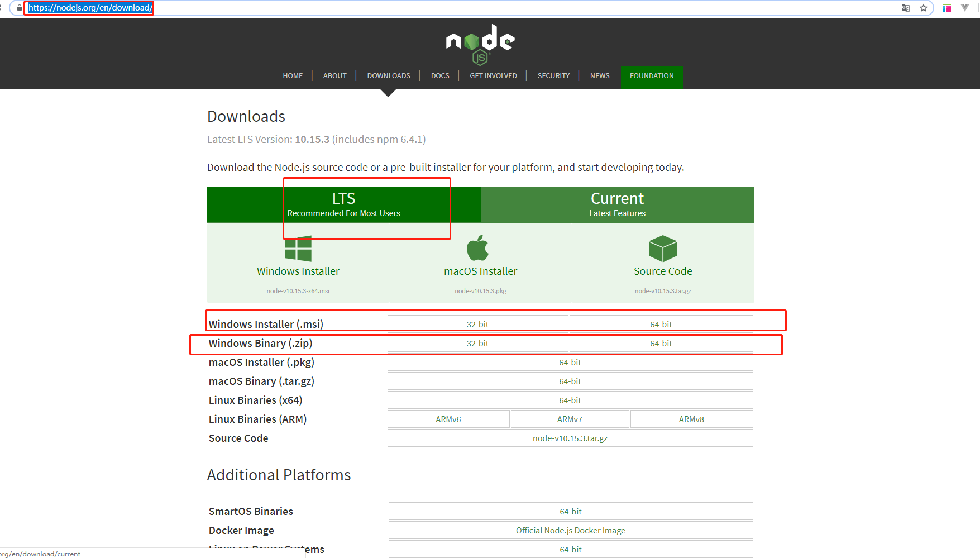Click Windows Installer (.msi) row label
Image resolution: width=980 pixels, height=558 pixels.
pos(266,324)
